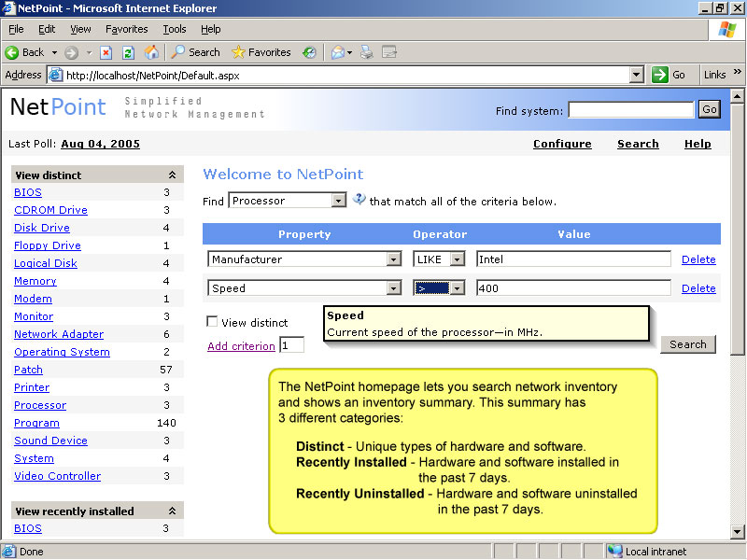The width and height of the screenshot is (747, 560).
Task: Collapse the View distinct panel
Action: pos(172,175)
